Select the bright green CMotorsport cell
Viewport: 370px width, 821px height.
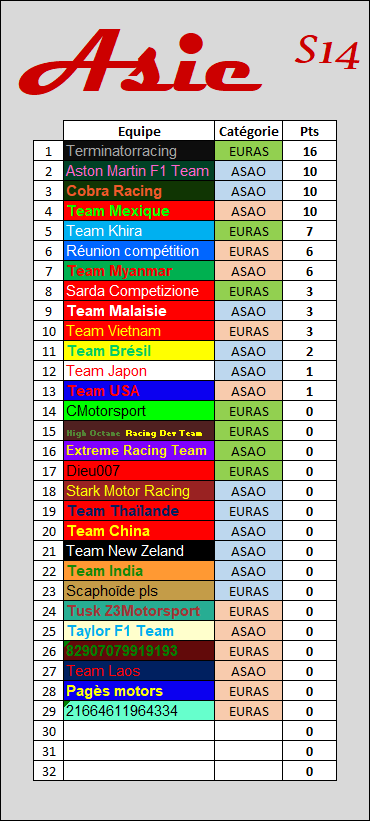139,410
